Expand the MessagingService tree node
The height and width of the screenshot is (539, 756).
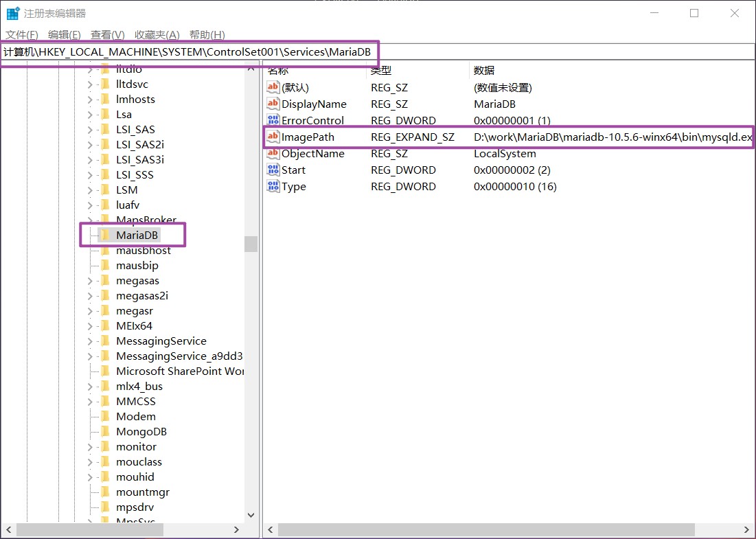90,341
